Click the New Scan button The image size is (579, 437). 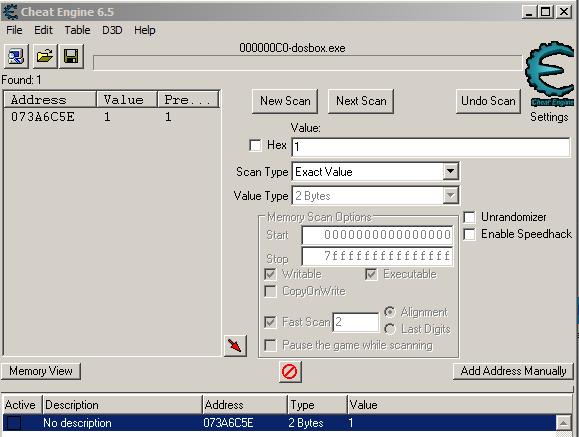285,101
